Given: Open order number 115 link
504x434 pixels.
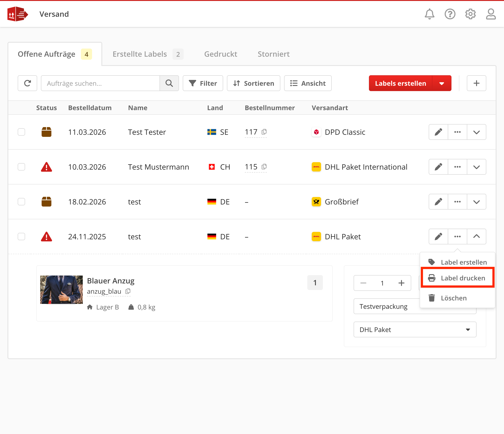Looking at the screenshot, I should coord(251,167).
